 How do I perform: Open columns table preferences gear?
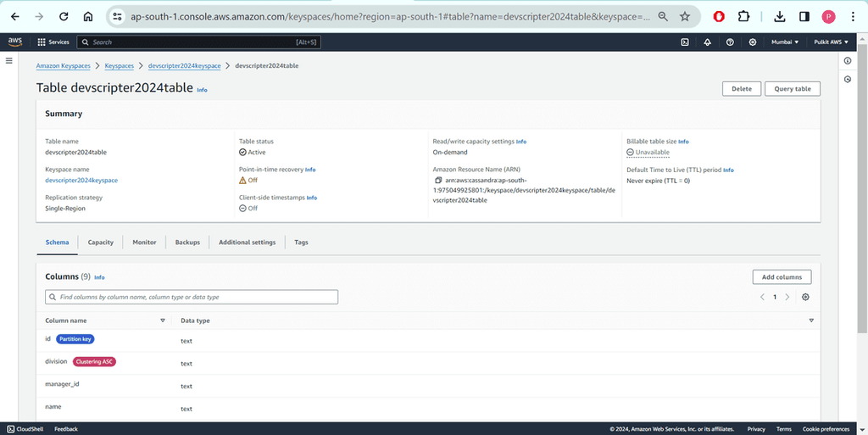(x=805, y=297)
